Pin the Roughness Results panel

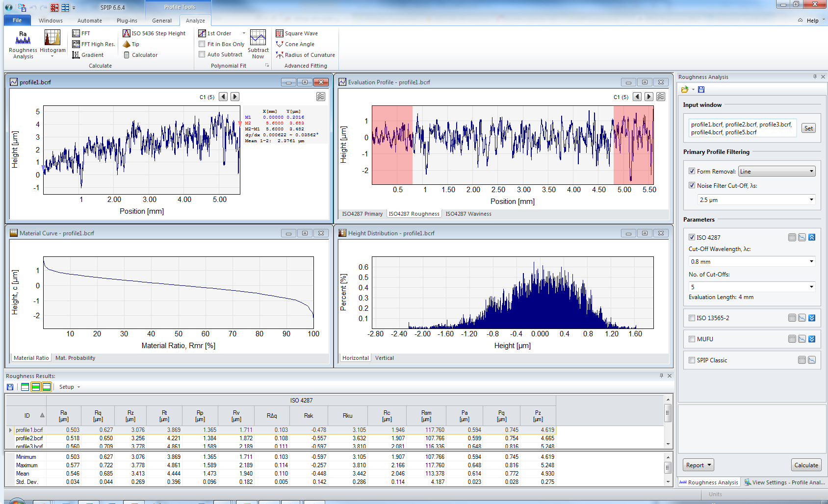661,376
